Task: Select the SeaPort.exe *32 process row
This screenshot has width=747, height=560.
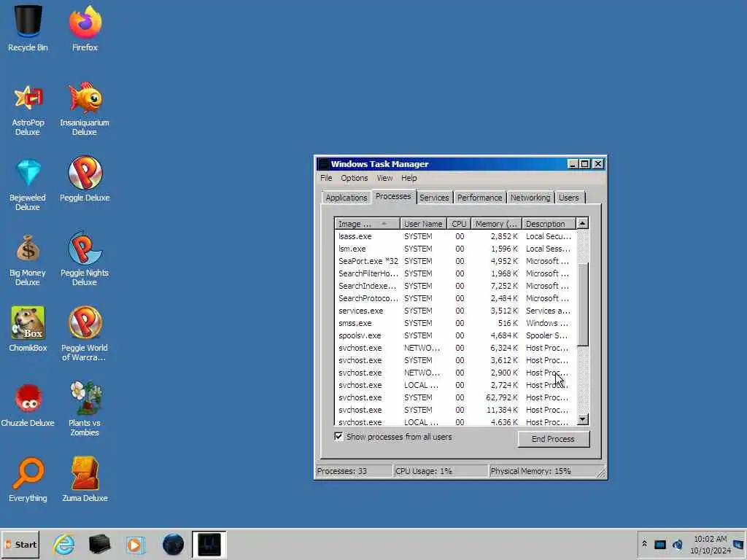Action: pos(455,261)
